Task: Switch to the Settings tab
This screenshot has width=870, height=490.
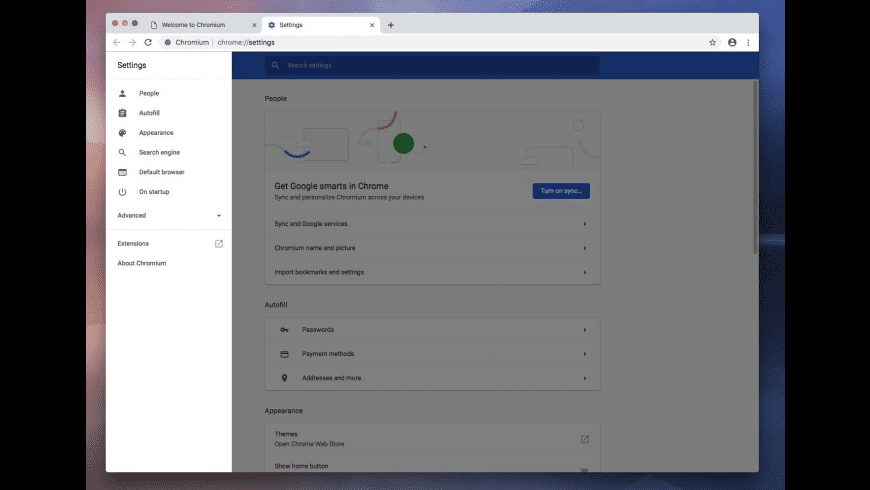Action: tap(321, 25)
